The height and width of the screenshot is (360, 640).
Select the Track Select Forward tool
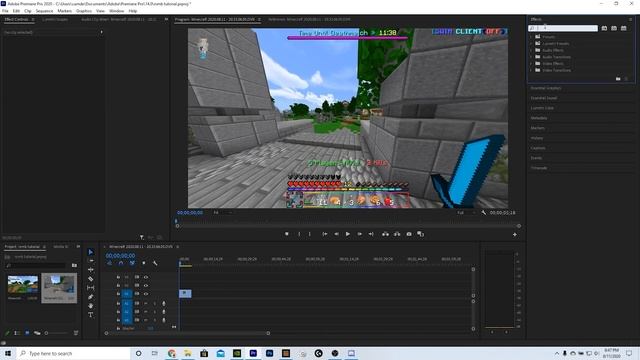[91, 260]
